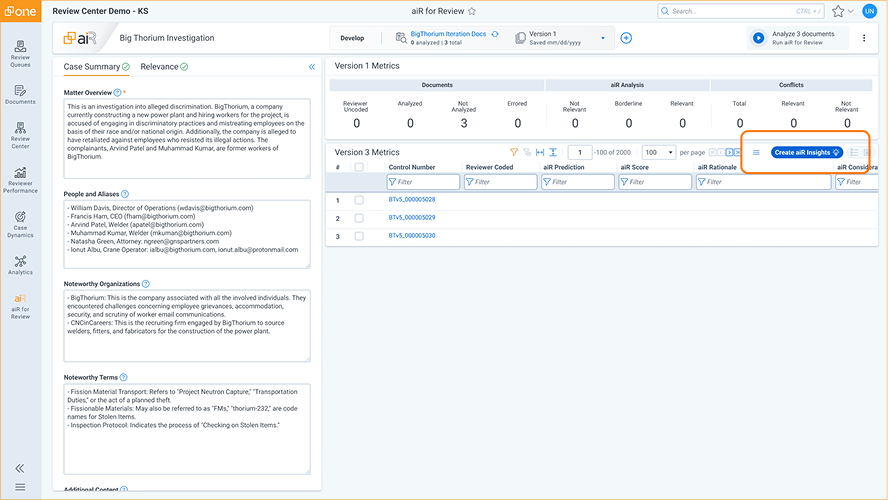Go to the next results page
The image size is (888, 500).
click(729, 152)
